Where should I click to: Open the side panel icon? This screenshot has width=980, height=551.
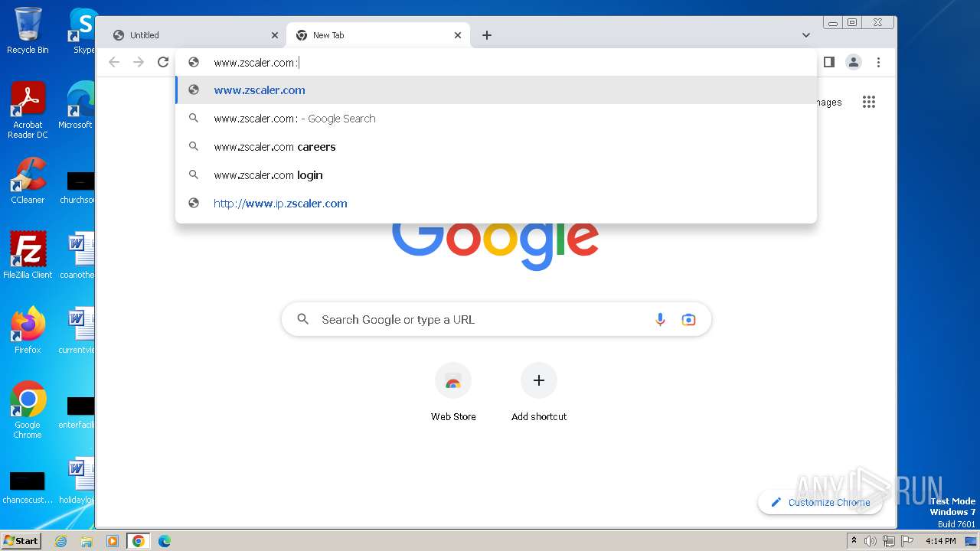tap(828, 62)
